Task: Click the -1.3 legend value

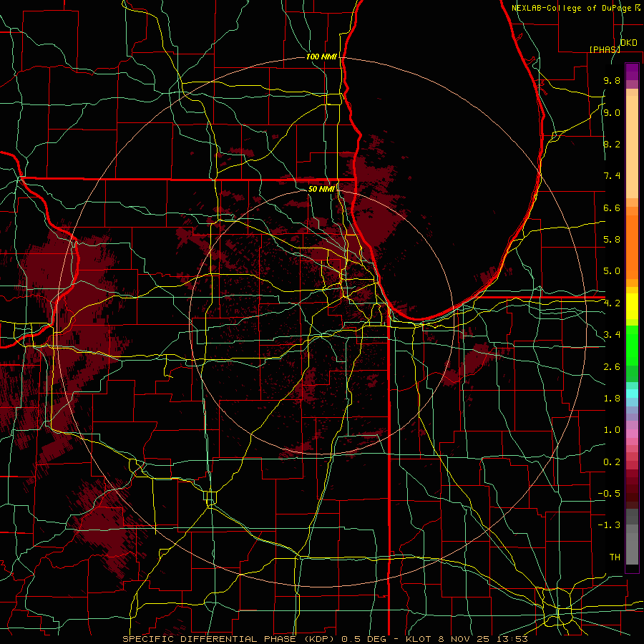Action: [610, 525]
